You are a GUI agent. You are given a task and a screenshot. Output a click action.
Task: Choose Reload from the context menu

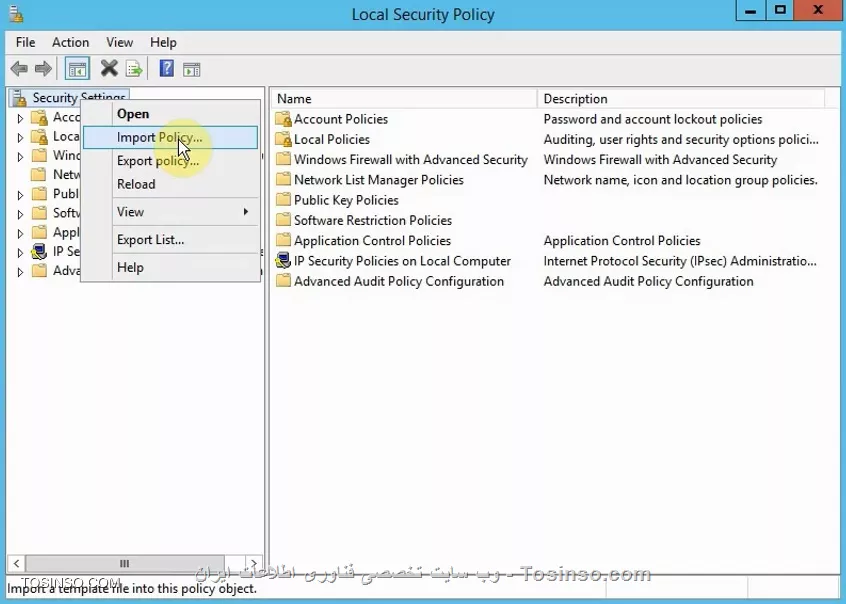[170, 184]
